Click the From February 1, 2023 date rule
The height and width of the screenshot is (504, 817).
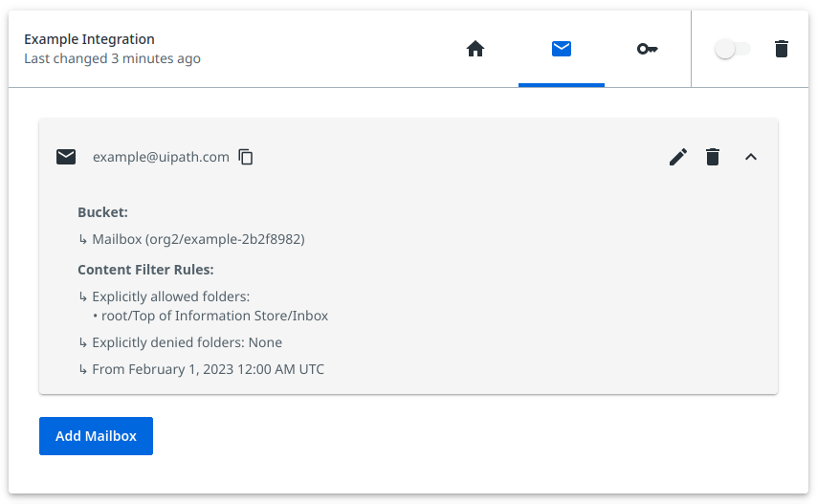pos(208,369)
